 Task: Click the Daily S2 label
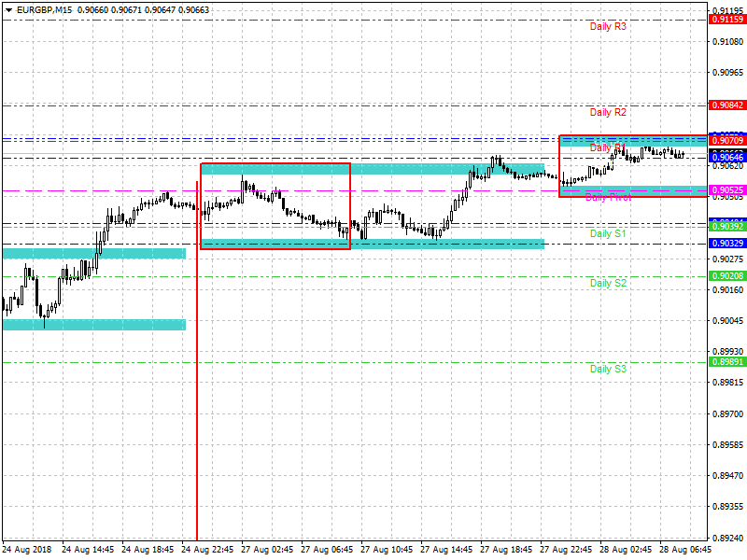608,283
